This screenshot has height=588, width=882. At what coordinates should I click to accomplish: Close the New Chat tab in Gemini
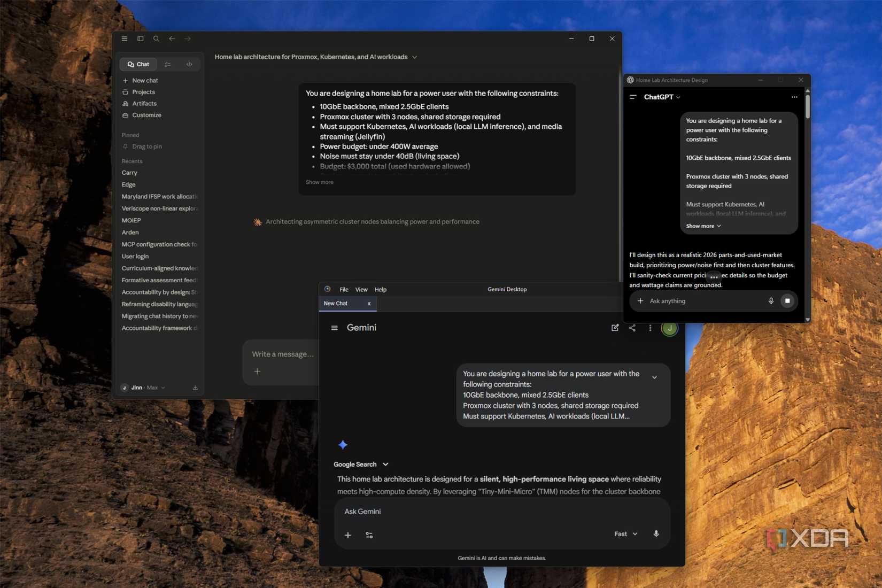coord(369,304)
